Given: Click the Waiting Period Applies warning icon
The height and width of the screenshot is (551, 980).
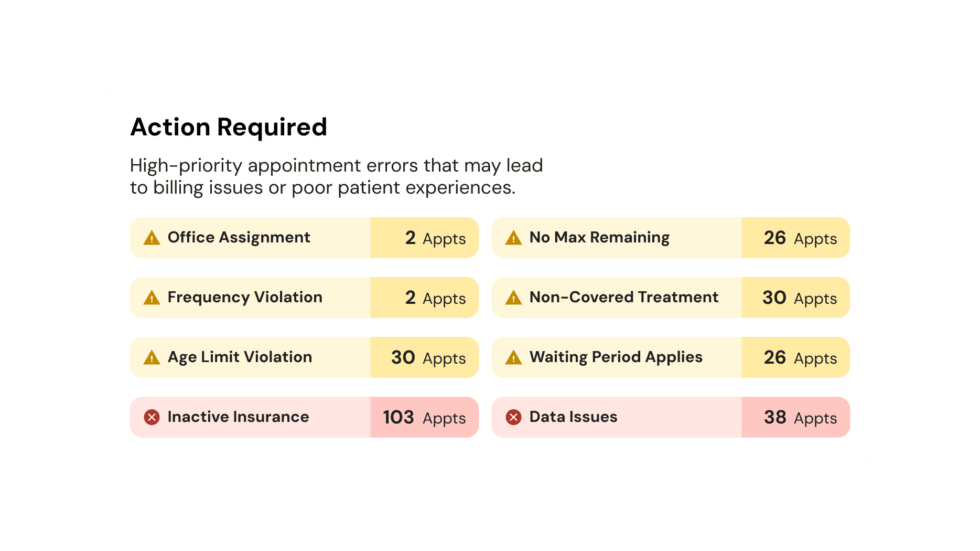Looking at the screenshot, I should pos(513,357).
